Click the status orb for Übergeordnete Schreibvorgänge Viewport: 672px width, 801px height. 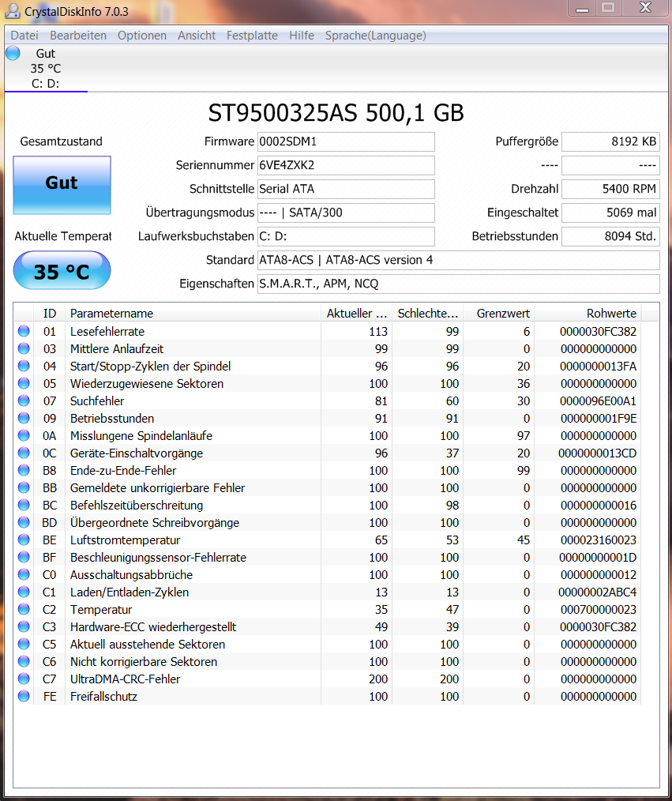24,522
